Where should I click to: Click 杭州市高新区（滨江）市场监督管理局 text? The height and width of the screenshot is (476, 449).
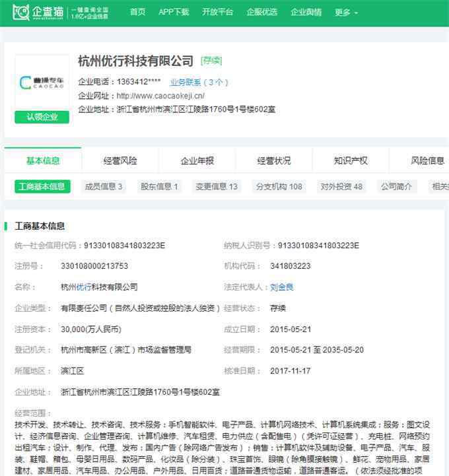pyautogui.click(x=126, y=350)
